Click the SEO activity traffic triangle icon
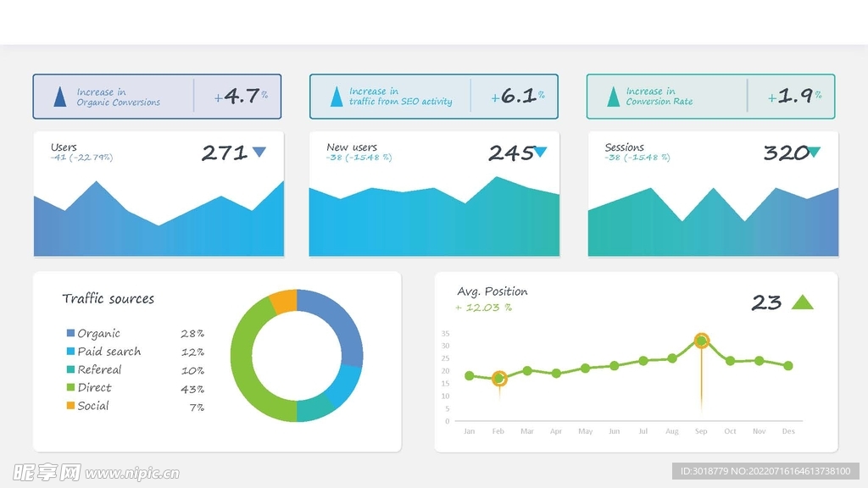The width and height of the screenshot is (868, 488). [x=337, y=97]
